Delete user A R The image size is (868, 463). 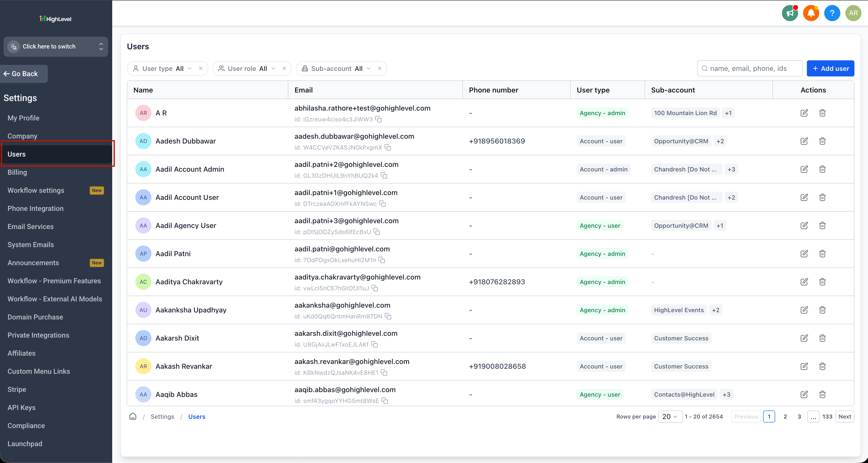click(x=822, y=113)
